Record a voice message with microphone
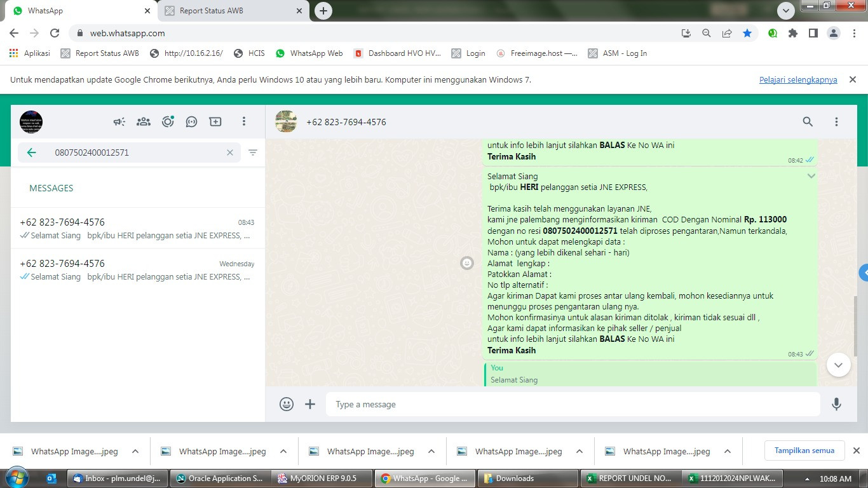 pyautogui.click(x=836, y=404)
